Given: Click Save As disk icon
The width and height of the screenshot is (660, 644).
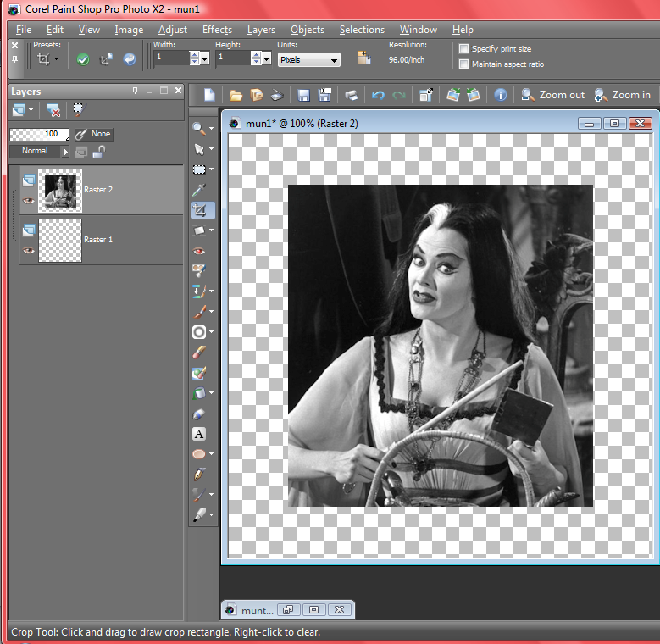Looking at the screenshot, I should [x=324, y=95].
